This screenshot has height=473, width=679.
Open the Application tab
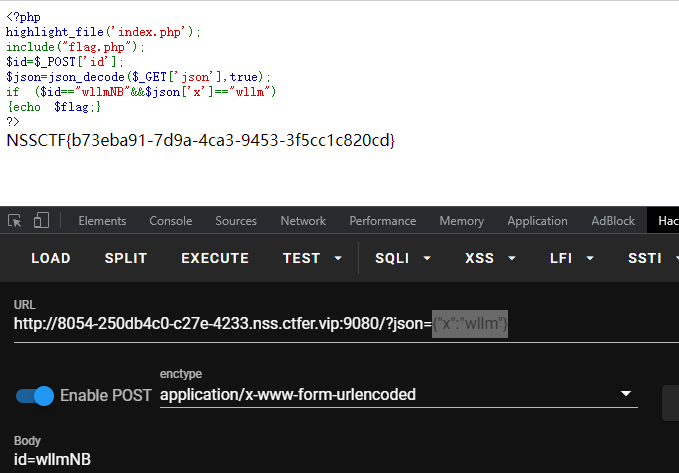(x=537, y=221)
